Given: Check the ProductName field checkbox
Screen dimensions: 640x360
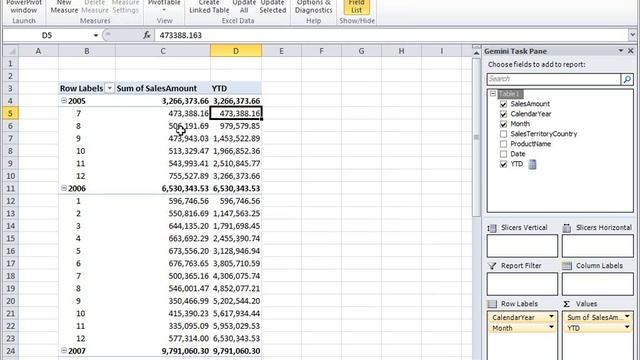Looking at the screenshot, I should tap(503, 144).
